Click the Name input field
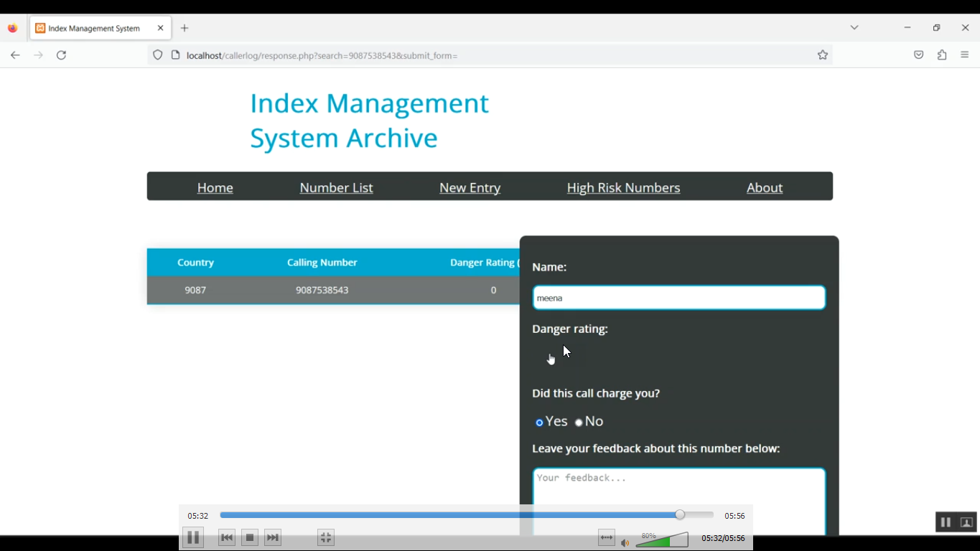Viewport: 980px width, 551px height. pyautogui.click(x=678, y=298)
